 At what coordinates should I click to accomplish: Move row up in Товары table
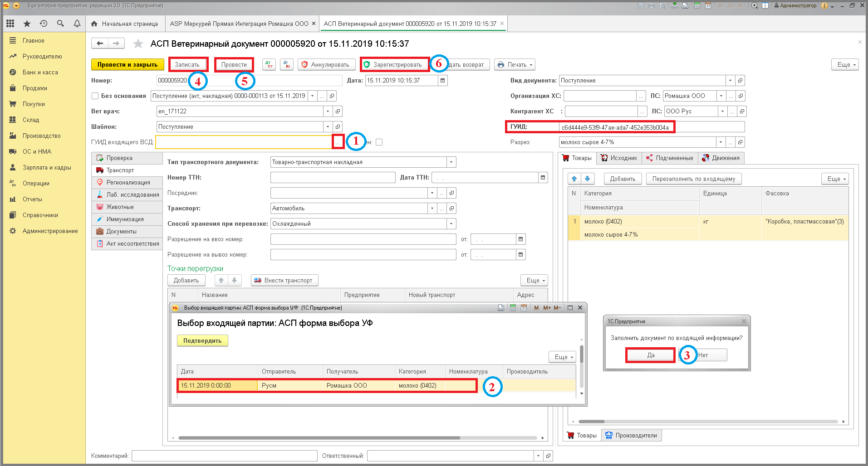pos(574,179)
